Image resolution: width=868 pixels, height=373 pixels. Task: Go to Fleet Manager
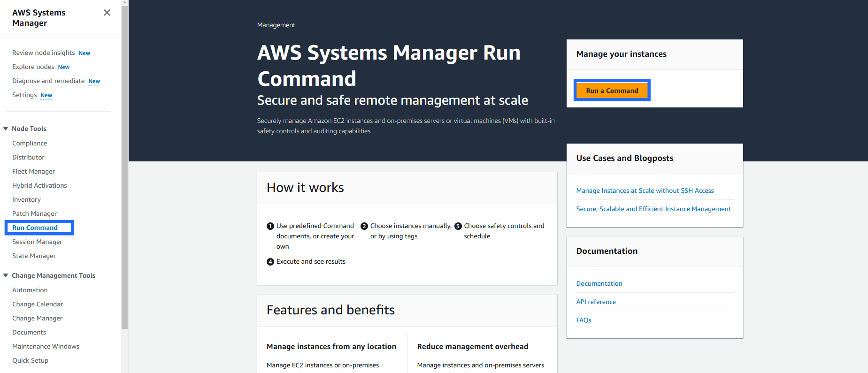pyautogui.click(x=33, y=171)
